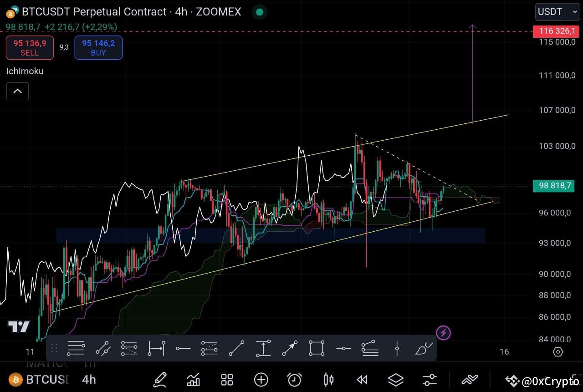583x392 pixels.
Task: Open the object tree layers icon
Action: (x=396, y=379)
